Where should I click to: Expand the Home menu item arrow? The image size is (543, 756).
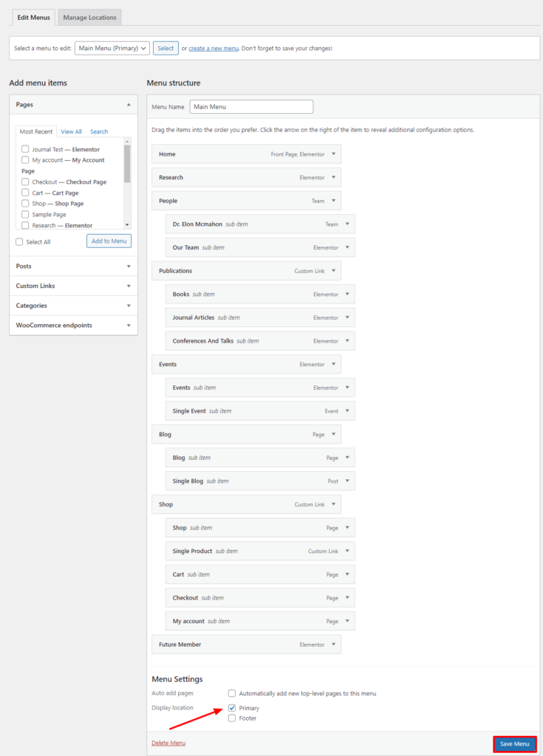click(x=334, y=154)
